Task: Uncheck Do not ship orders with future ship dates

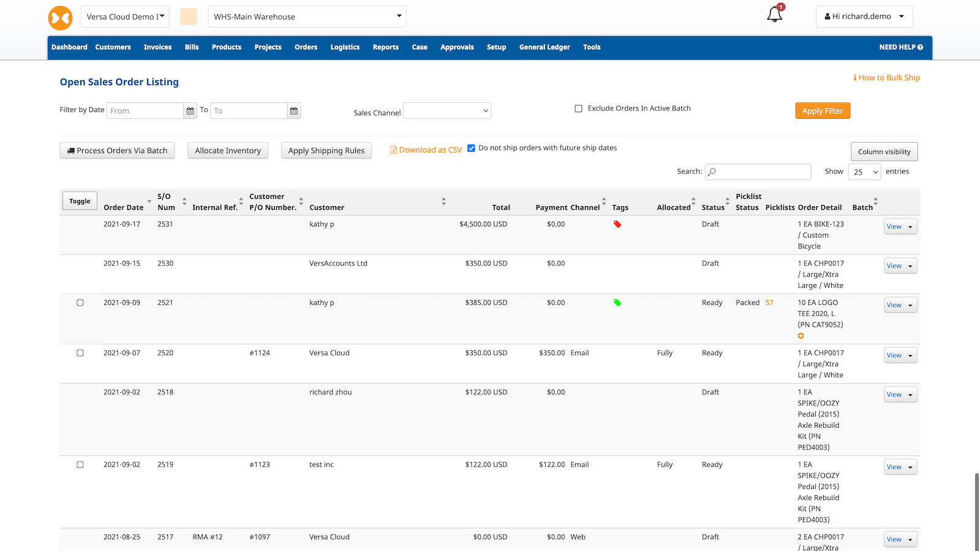Action: pos(471,148)
